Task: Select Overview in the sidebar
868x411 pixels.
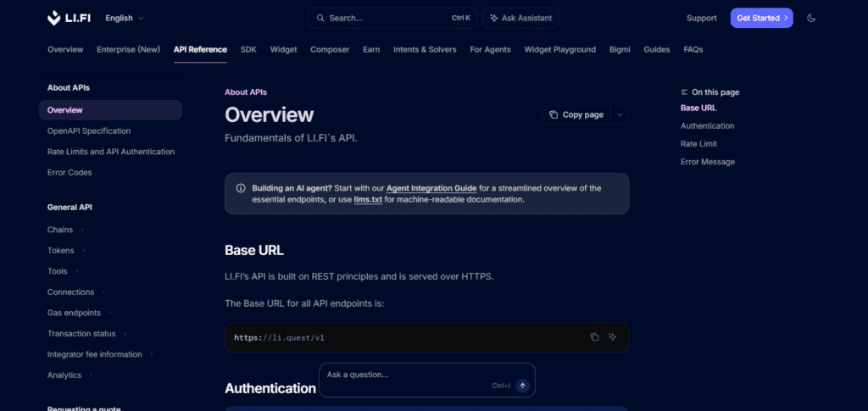Action: point(111,110)
